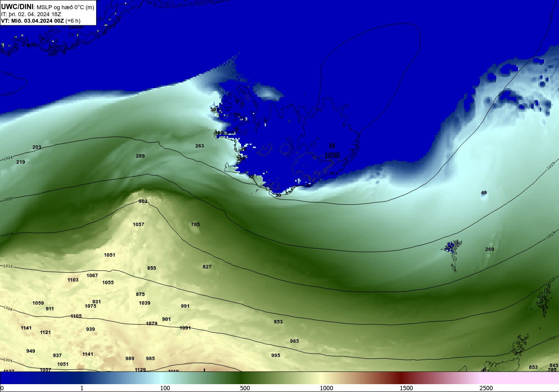This screenshot has height=392, width=559.
Task: Click the freezing level value 1105
Action: (x=76, y=316)
